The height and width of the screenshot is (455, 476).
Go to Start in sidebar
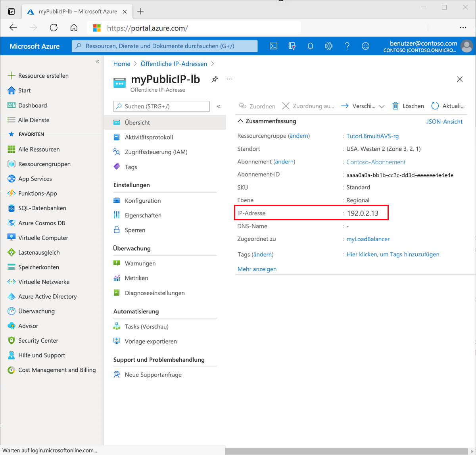point(19,90)
